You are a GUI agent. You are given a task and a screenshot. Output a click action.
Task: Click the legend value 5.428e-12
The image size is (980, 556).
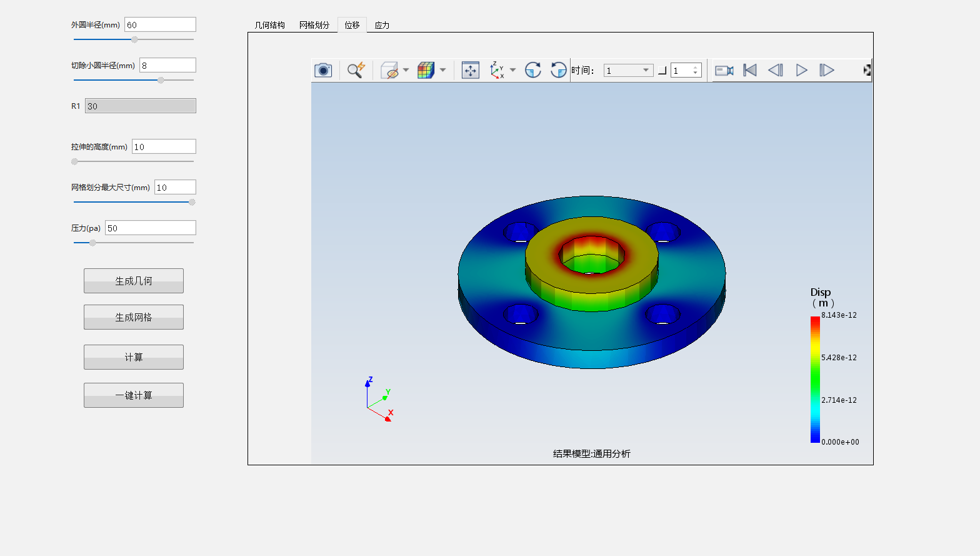tap(839, 358)
